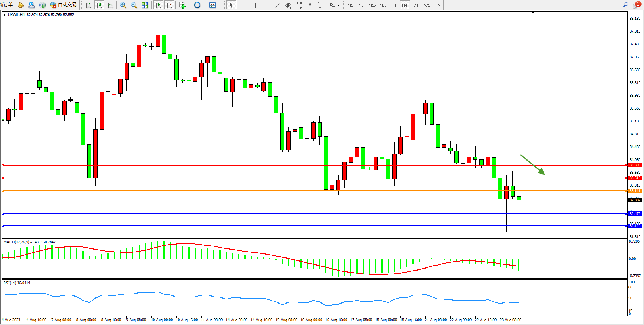Toggle the chart shift button
This screenshot has height=325, width=644.
click(x=169, y=5)
